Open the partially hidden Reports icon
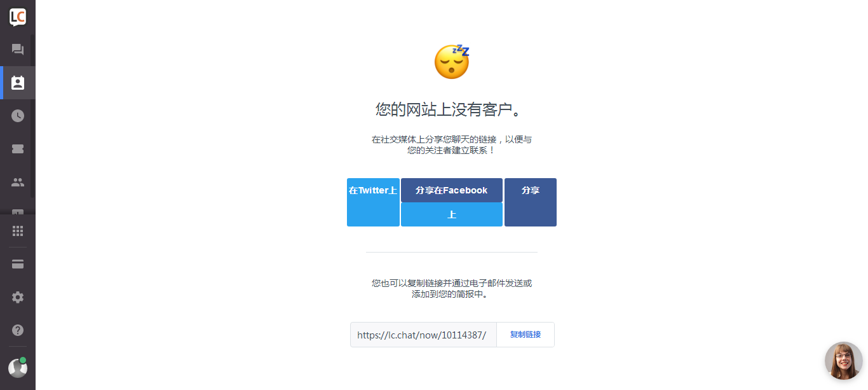The width and height of the screenshot is (868, 390). (x=18, y=212)
